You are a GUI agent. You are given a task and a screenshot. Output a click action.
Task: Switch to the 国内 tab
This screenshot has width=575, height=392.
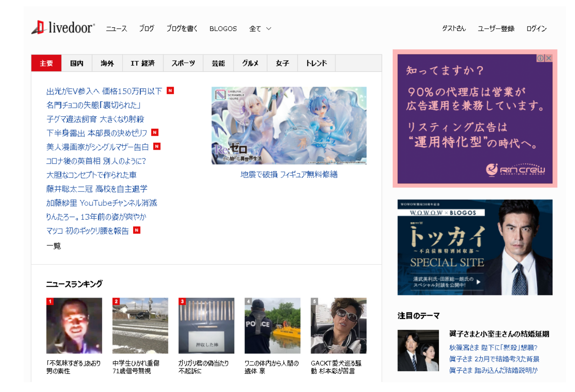point(77,63)
